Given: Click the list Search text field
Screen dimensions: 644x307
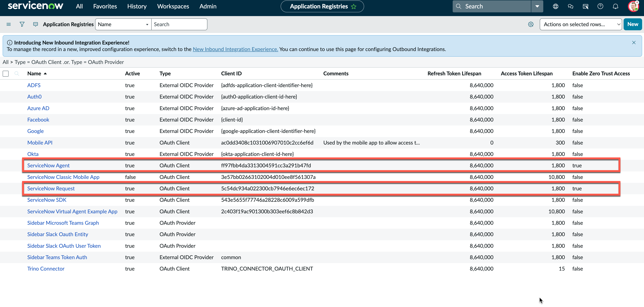Looking at the screenshot, I should tap(179, 24).
